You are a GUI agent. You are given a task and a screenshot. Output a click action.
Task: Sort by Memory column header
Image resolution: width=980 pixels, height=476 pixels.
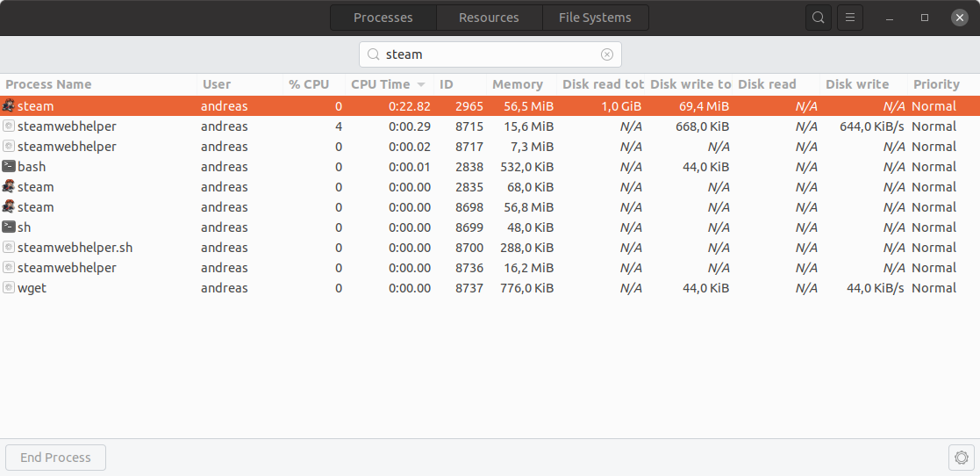click(x=521, y=84)
